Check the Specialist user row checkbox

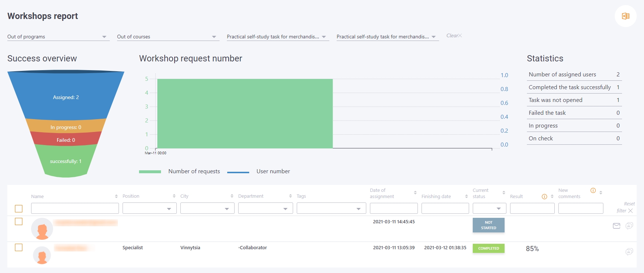pyautogui.click(x=19, y=247)
